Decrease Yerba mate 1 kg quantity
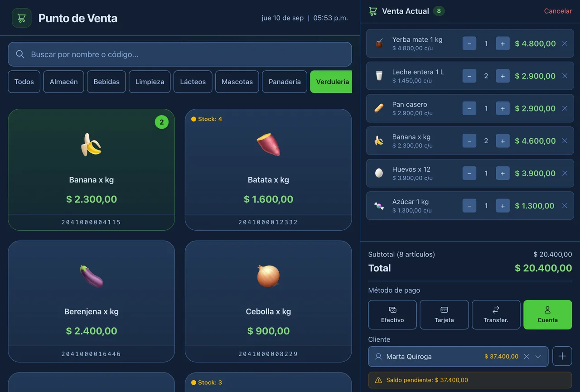Screen dimensions: 580x392 (x=469, y=44)
